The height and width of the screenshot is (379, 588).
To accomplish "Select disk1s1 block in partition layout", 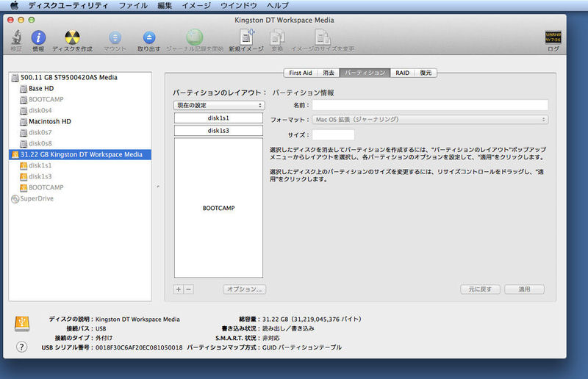I will point(218,118).
